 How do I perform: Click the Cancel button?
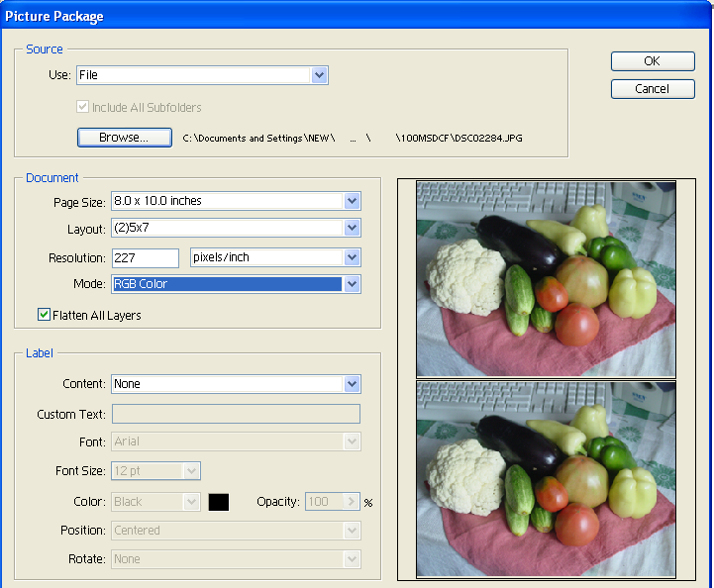click(653, 89)
